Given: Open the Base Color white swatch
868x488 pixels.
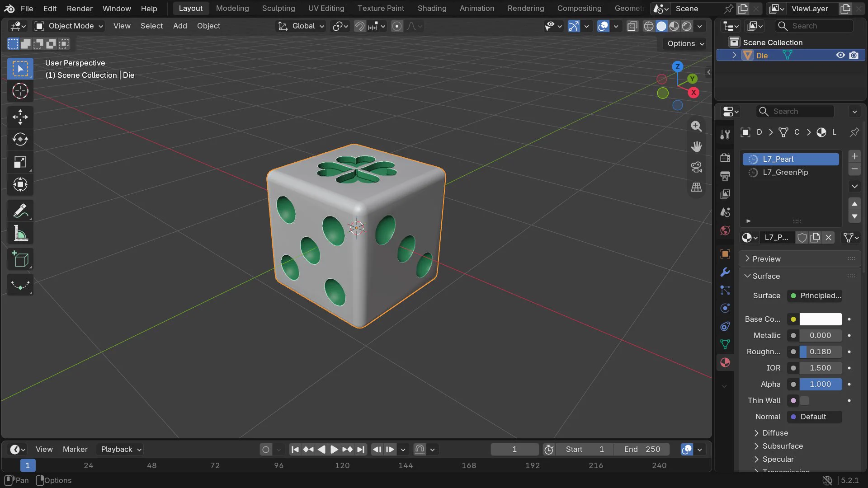Looking at the screenshot, I should tap(821, 319).
